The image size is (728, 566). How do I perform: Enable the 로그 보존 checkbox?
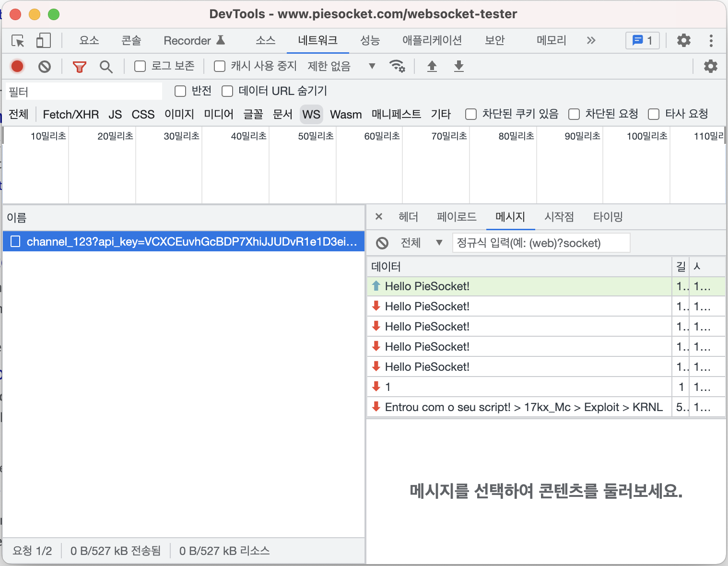[140, 66]
